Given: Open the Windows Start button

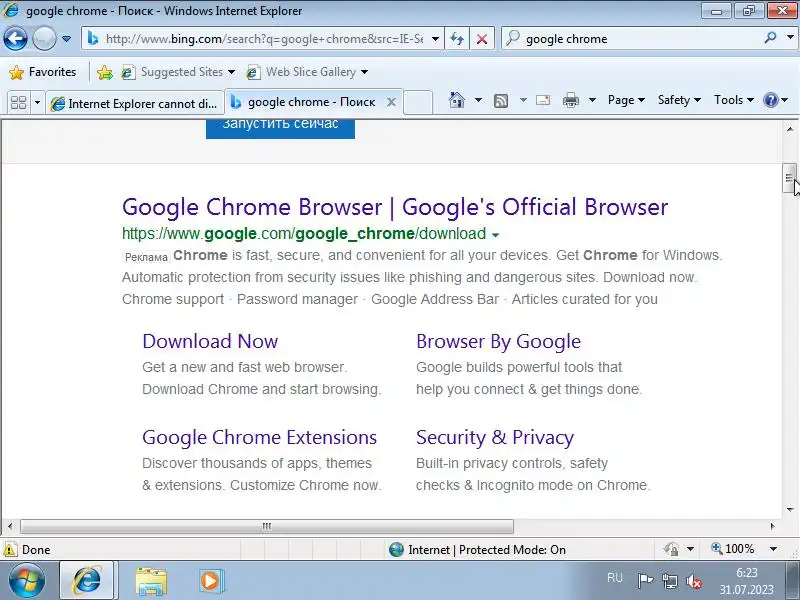Looking at the screenshot, I should pyautogui.click(x=26, y=581).
